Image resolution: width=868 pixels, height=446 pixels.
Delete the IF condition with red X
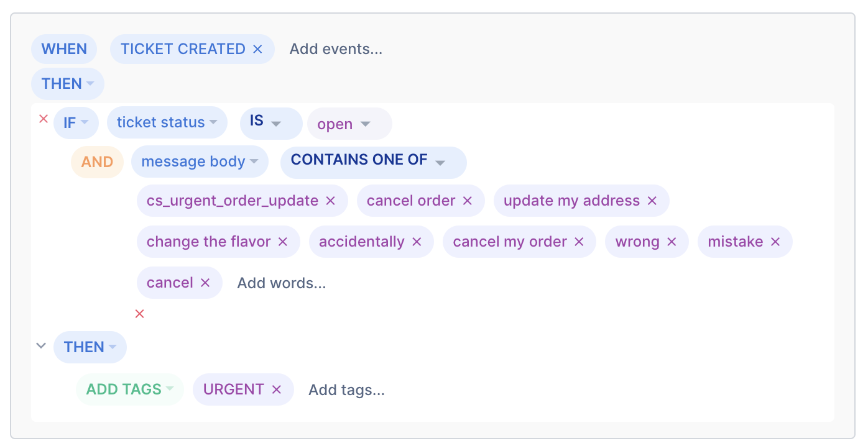point(43,119)
